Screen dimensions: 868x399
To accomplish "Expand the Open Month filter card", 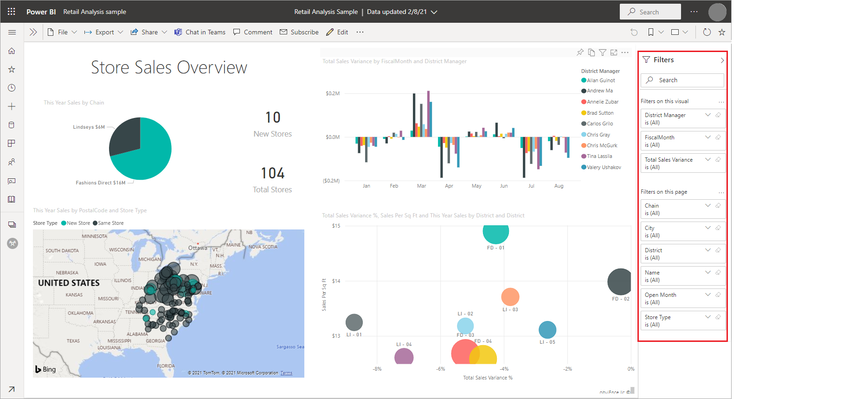I will click(x=708, y=294).
